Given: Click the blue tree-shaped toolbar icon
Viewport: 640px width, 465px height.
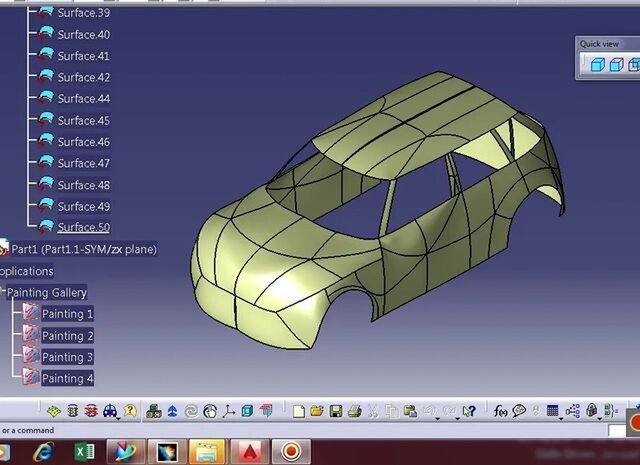Looking at the screenshot, I should (x=173, y=411).
